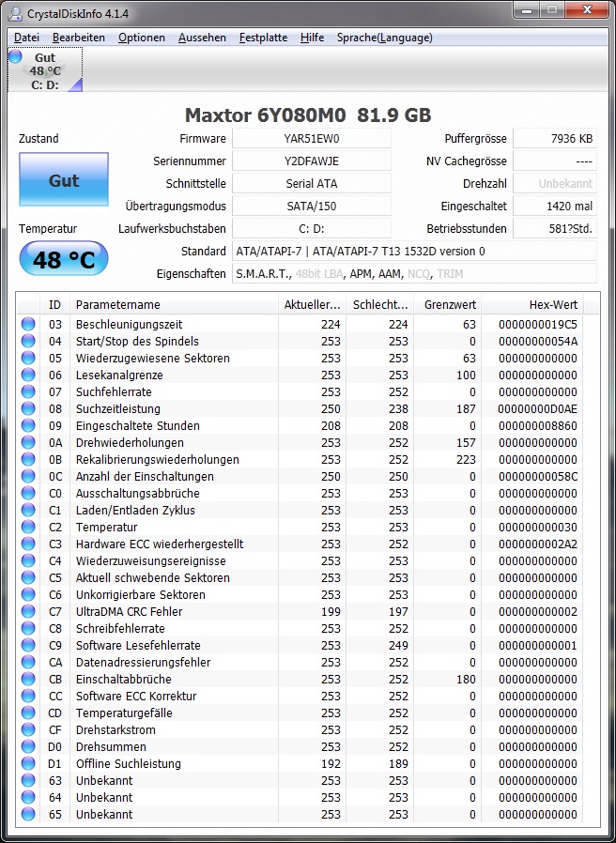Image resolution: width=616 pixels, height=843 pixels.
Task: Select hex value 00000000D0AE
Action: (538, 409)
